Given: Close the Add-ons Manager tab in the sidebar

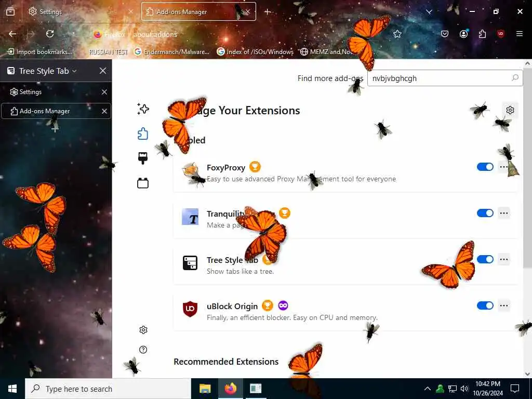Looking at the screenshot, I should pos(104,111).
